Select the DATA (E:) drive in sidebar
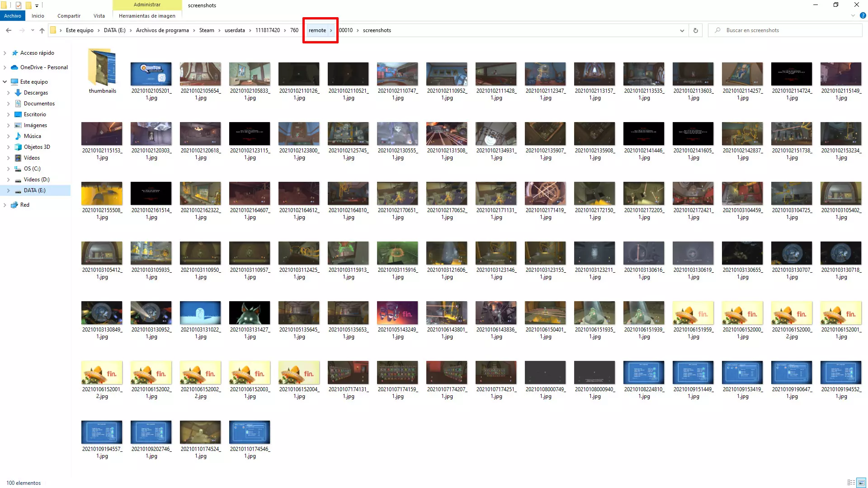Viewport: 868px width, 488px height. 30,190
